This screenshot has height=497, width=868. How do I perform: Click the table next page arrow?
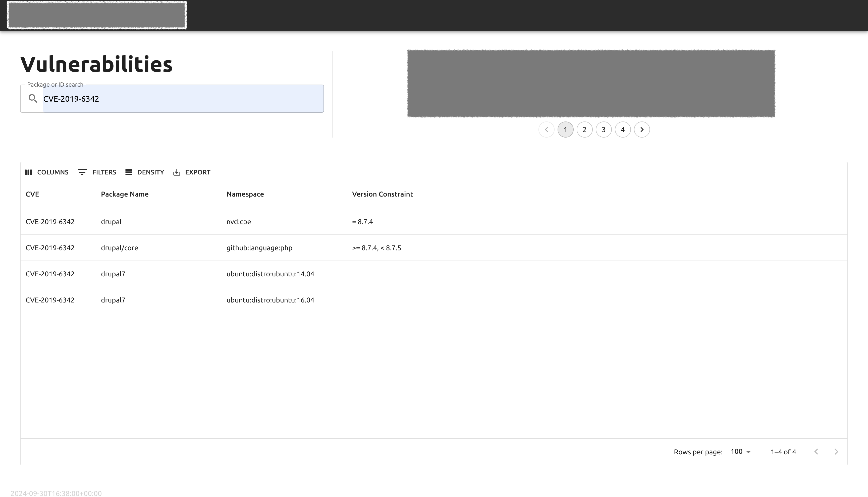(x=836, y=452)
